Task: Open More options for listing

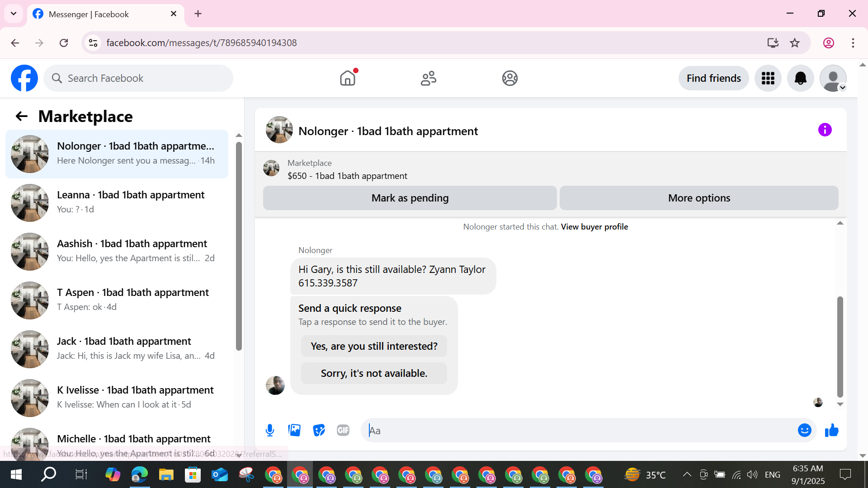Action: pos(699,198)
